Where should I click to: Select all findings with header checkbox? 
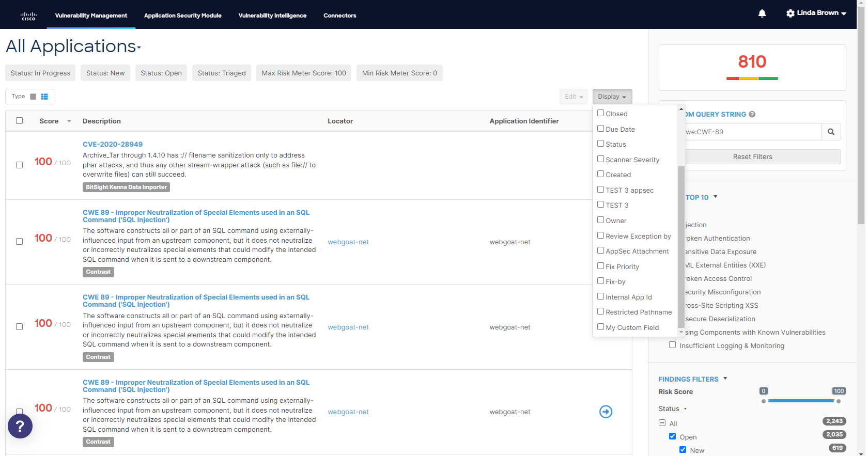coord(19,121)
